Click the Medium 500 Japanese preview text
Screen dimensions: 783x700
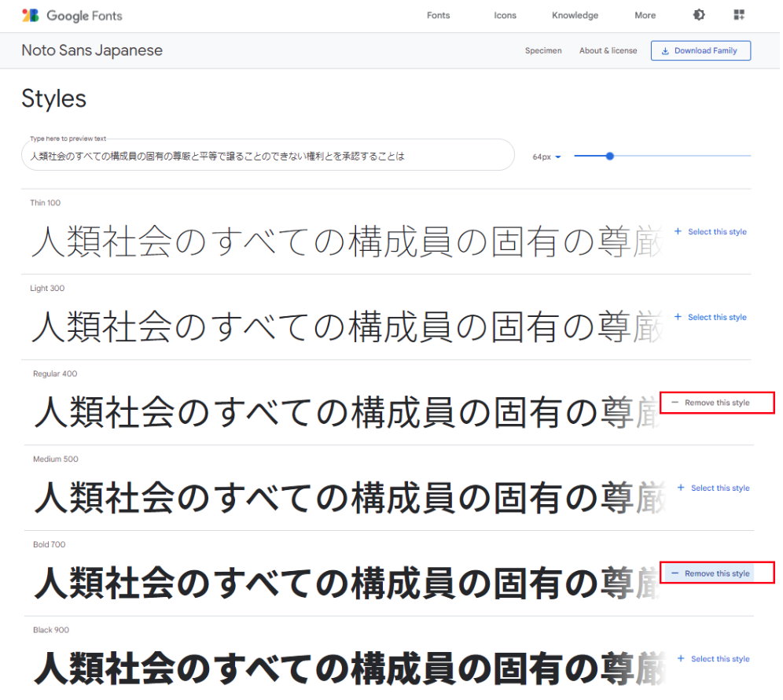[350, 498]
